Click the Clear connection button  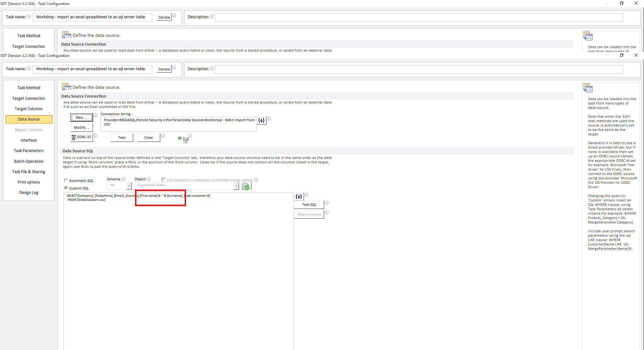coord(149,138)
